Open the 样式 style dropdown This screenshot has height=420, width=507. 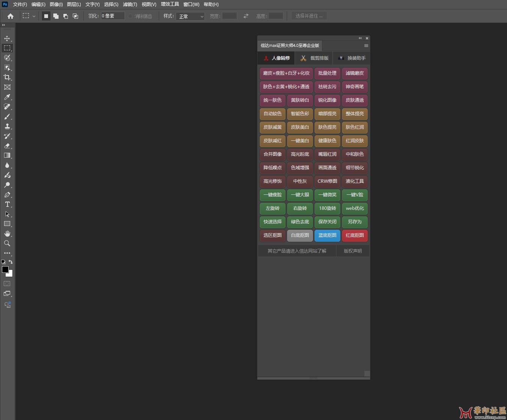click(x=190, y=16)
